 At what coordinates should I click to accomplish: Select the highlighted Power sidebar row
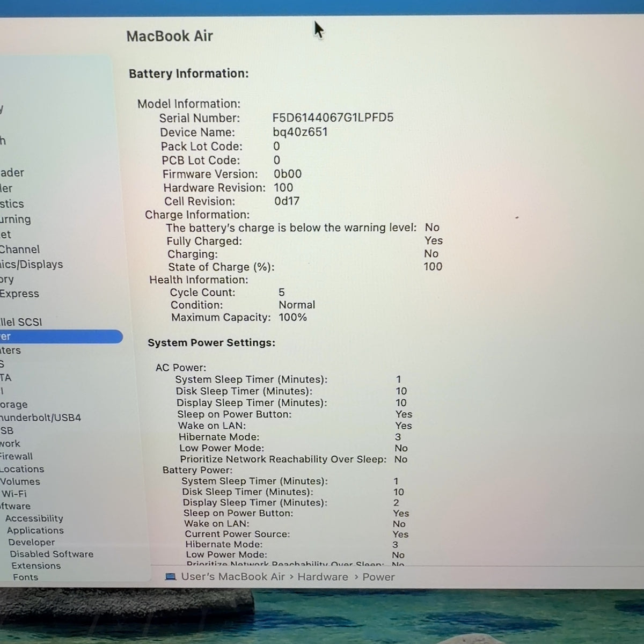tap(61, 336)
